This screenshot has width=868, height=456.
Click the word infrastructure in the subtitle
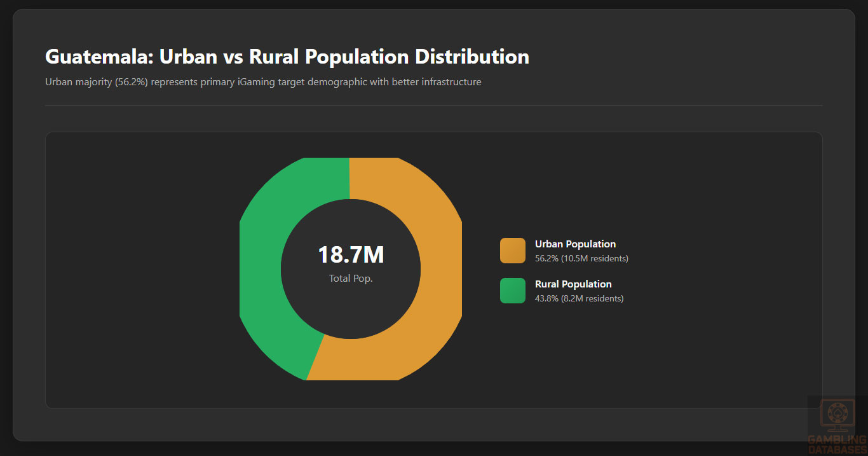[451, 82]
